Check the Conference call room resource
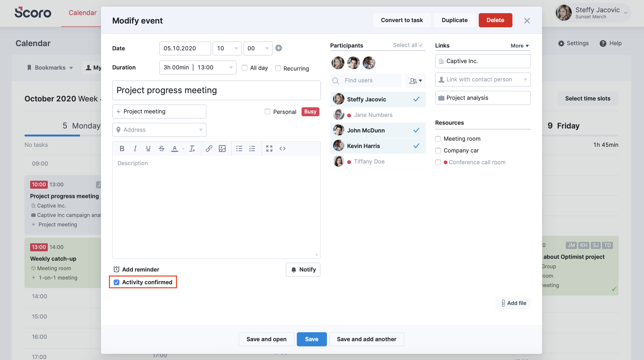This screenshot has height=360, width=644. (x=438, y=162)
